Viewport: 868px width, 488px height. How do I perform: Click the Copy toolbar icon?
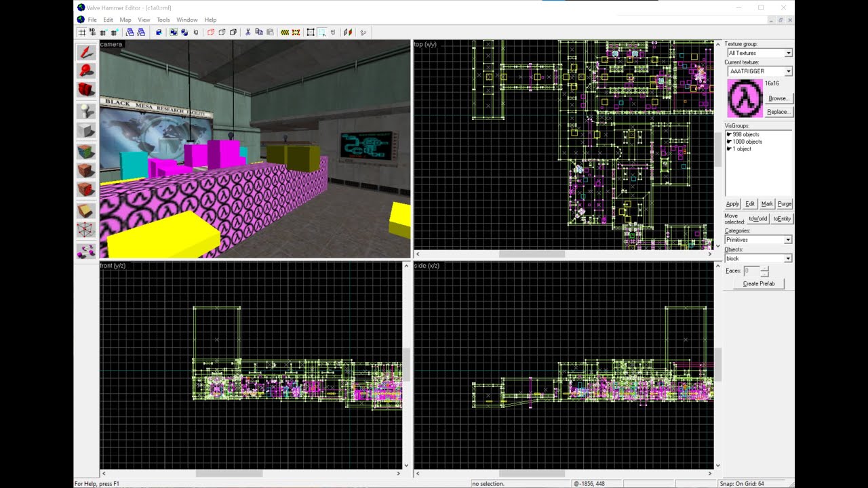tap(258, 32)
